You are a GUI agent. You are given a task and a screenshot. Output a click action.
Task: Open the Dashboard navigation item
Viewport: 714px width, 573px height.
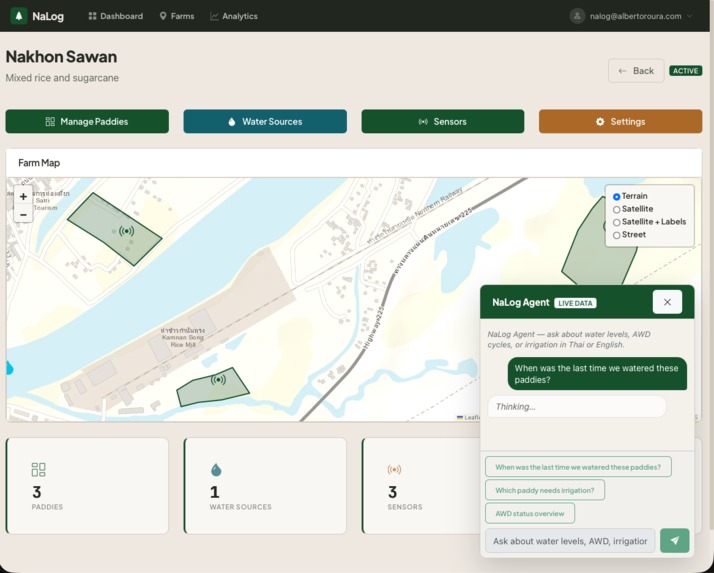coord(116,16)
